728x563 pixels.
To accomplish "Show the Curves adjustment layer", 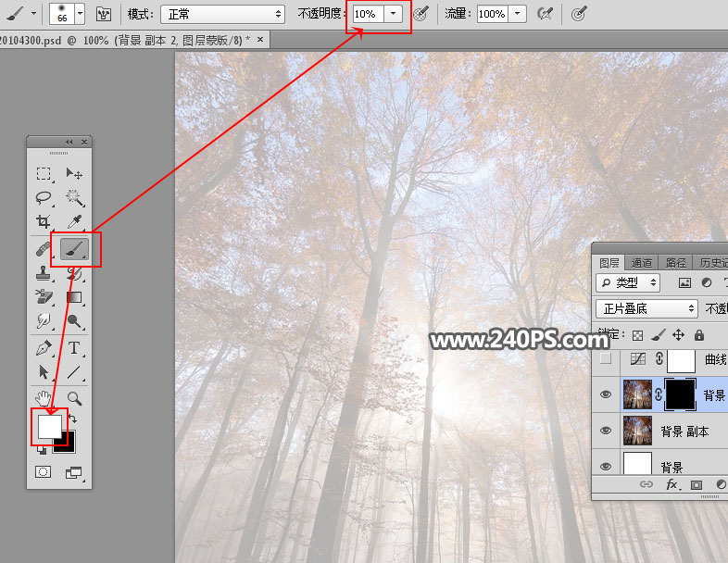I will coord(606,358).
